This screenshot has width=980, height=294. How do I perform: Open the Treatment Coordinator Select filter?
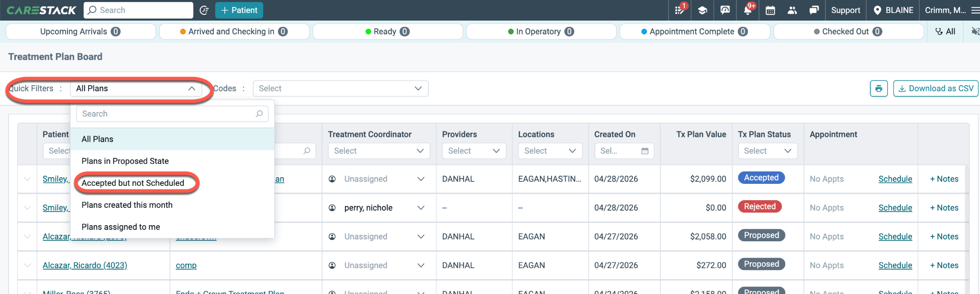[379, 151]
